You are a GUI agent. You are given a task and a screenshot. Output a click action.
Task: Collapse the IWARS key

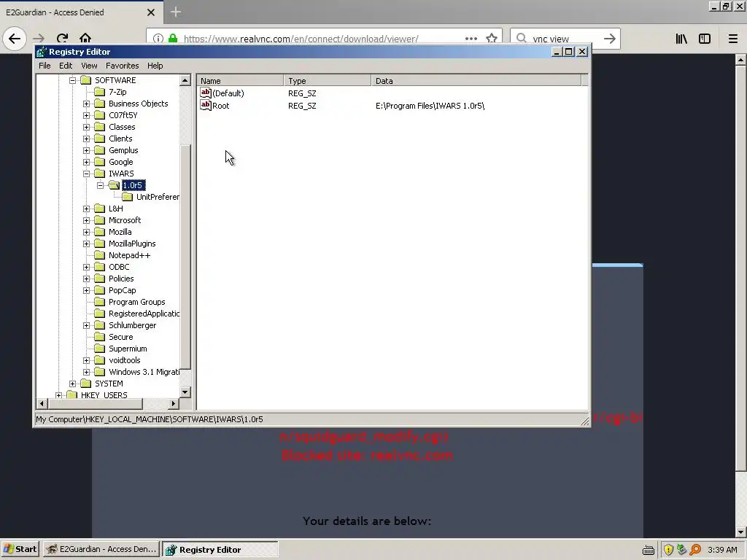coord(86,174)
